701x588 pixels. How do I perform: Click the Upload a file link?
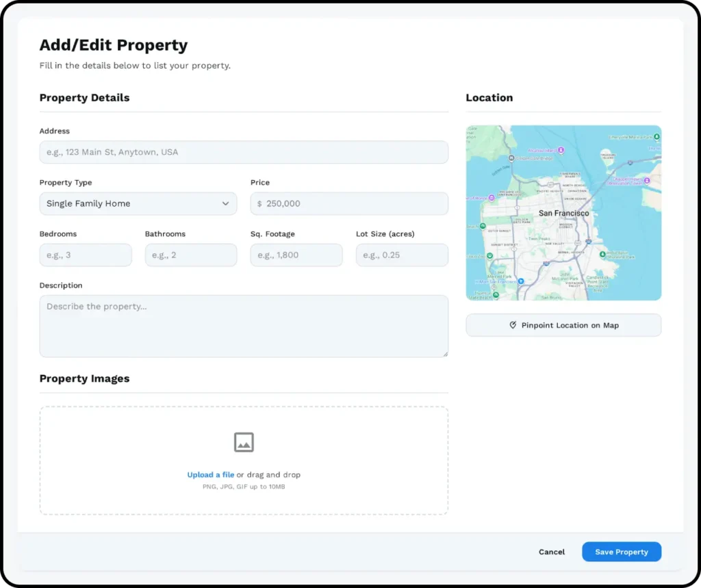pyautogui.click(x=211, y=474)
